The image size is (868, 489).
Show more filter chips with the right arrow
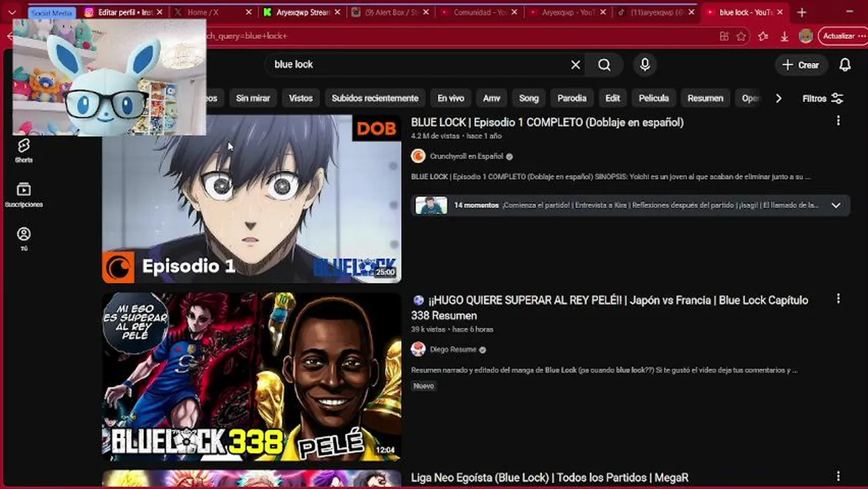[778, 98]
